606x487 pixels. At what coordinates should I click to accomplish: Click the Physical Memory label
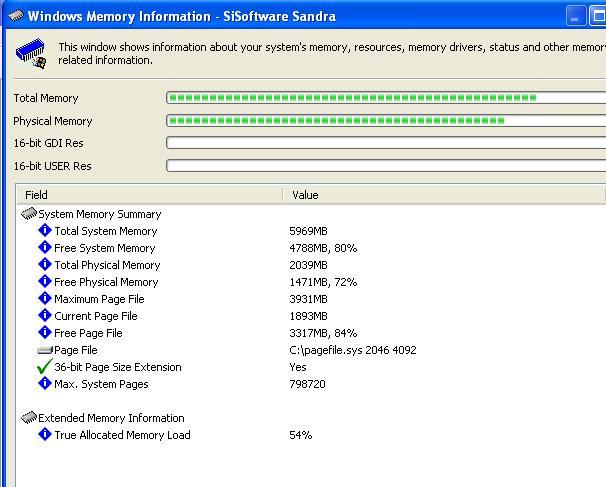tap(53, 121)
